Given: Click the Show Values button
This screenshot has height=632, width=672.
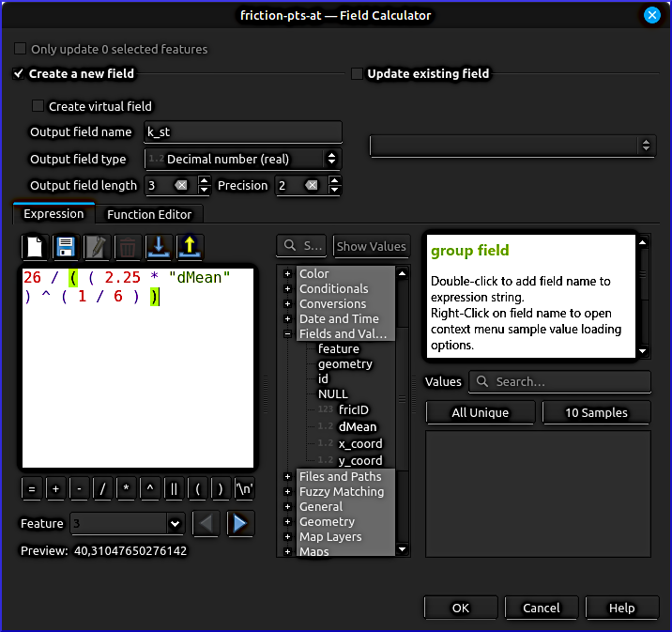Looking at the screenshot, I should pyautogui.click(x=371, y=246).
